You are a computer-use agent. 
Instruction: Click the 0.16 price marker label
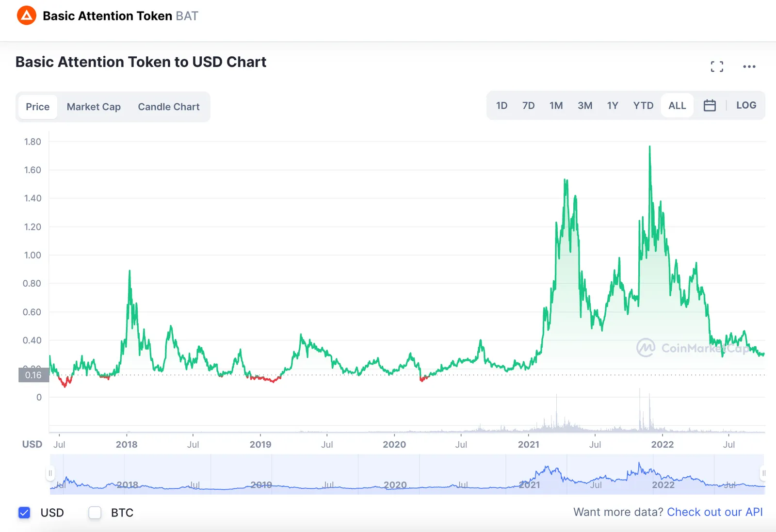coord(33,375)
